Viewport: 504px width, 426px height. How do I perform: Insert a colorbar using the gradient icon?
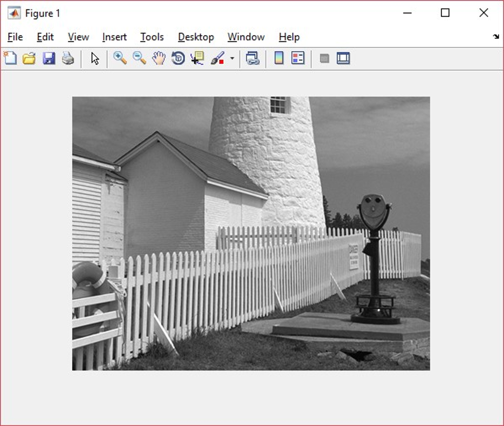(279, 59)
